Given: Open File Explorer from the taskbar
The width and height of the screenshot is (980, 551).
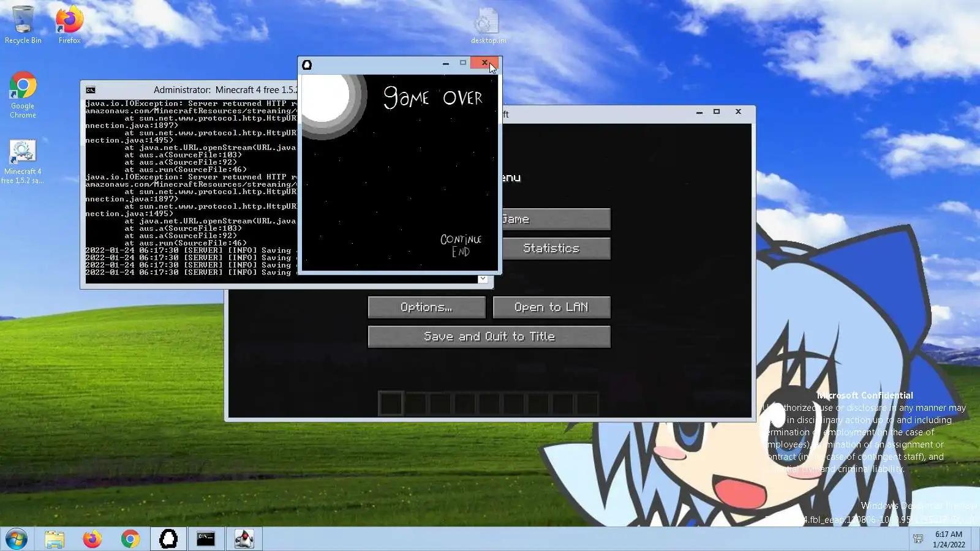Looking at the screenshot, I should coord(55,539).
